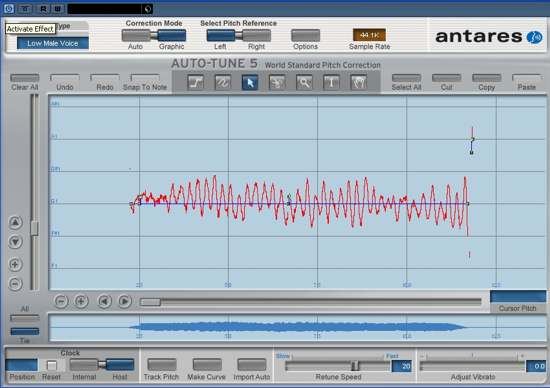
Task: Click the Redo button
Action: (x=105, y=78)
